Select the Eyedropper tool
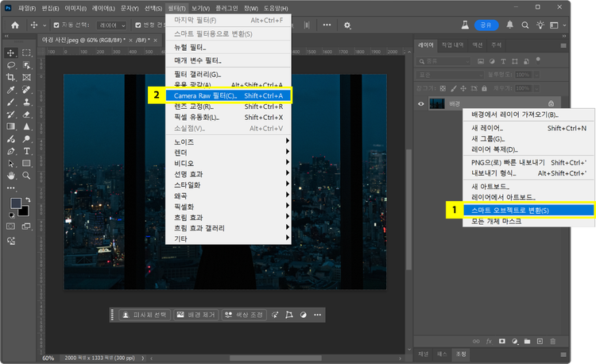The width and height of the screenshot is (596, 364). point(10,90)
